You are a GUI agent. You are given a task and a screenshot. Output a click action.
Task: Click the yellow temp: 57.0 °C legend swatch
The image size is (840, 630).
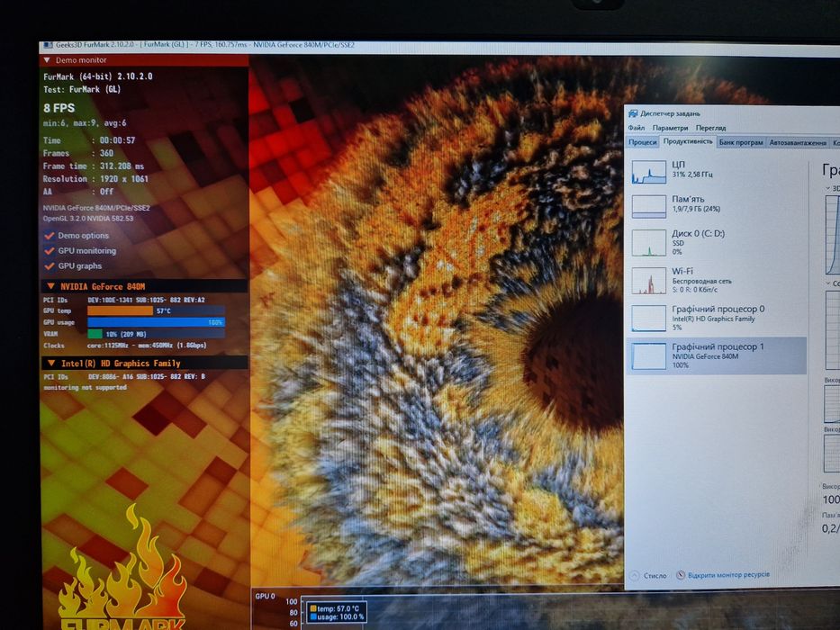312,608
